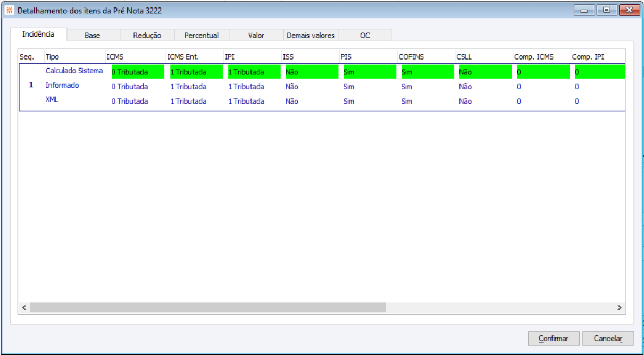Click green ICMS Ent. cell in Calculado Sistema row
Viewport: 644px width, 355px height.
(x=196, y=72)
